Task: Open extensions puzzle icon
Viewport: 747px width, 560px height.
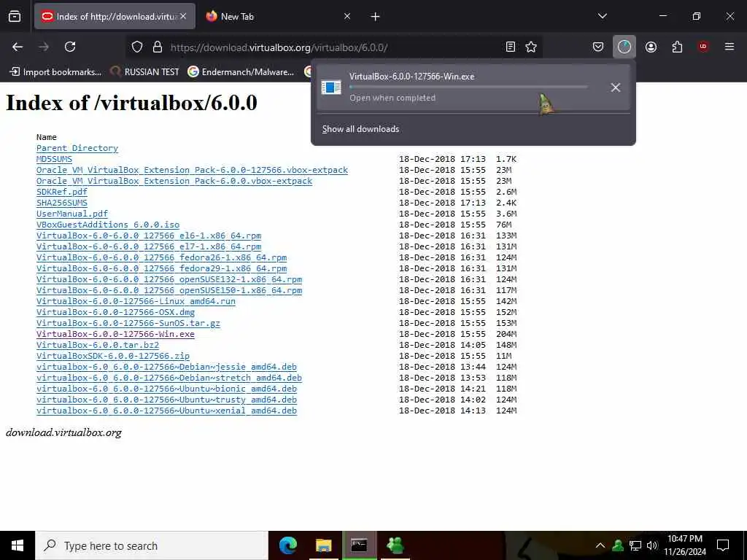Action: (x=677, y=47)
